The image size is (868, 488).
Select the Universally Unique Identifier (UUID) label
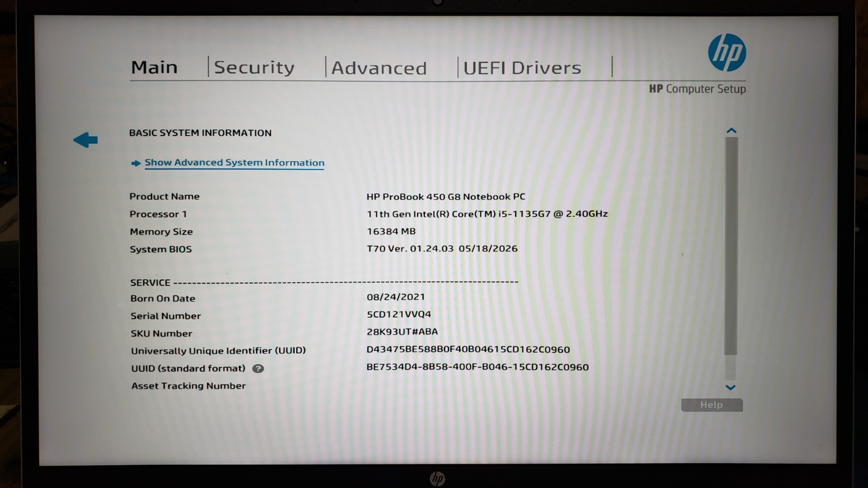pyautogui.click(x=218, y=351)
